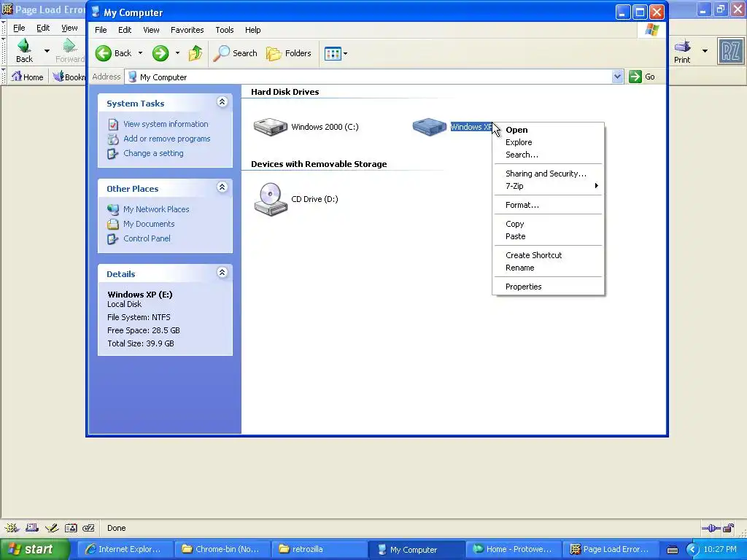
Task: Click the Back arrow in My Computer
Action: [113, 53]
